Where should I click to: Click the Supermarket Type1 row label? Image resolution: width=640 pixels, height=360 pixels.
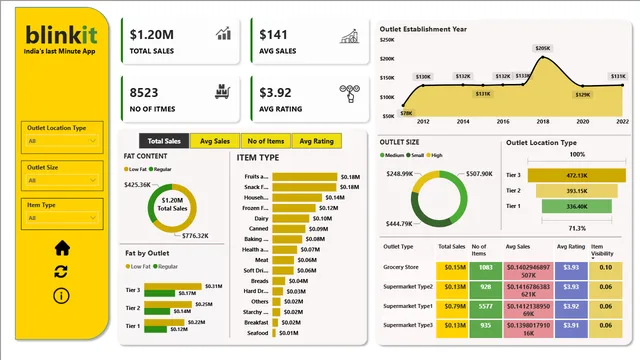pos(408,306)
